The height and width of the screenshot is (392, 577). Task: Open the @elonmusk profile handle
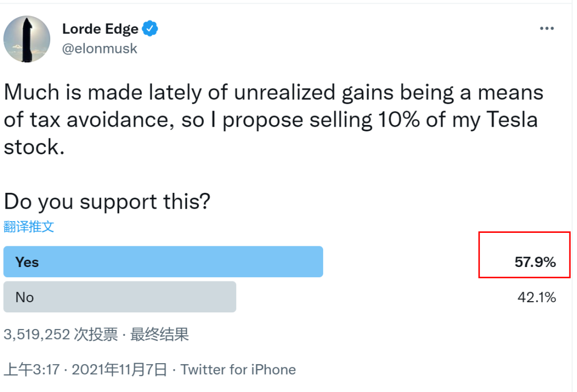100,48
